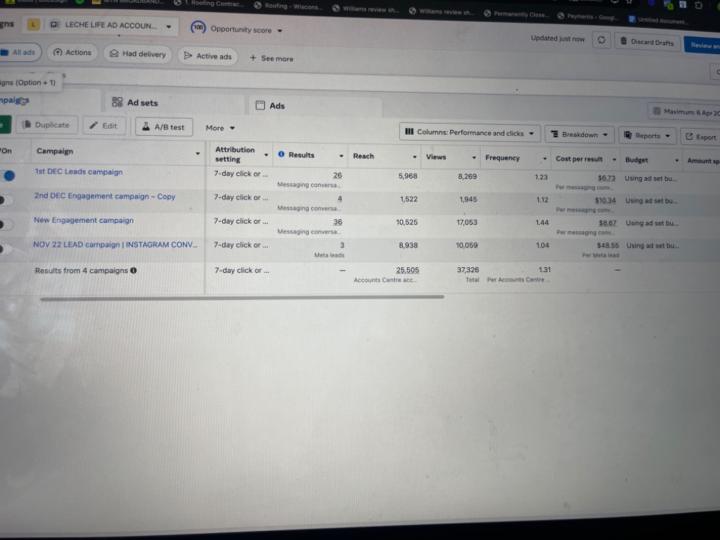Toggle the 2nd DEC Engagement campaign – Copy switch
720x540 pixels.
click(6, 200)
